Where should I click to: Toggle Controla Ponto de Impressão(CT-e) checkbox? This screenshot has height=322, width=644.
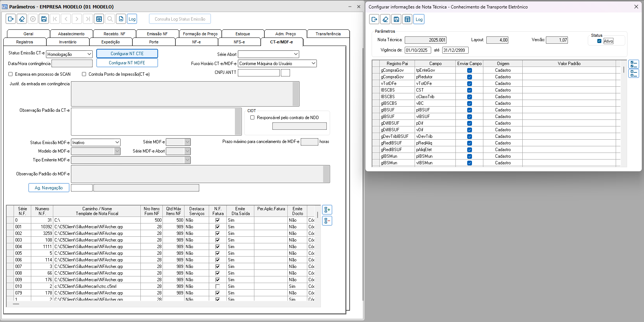pyautogui.click(x=84, y=74)
